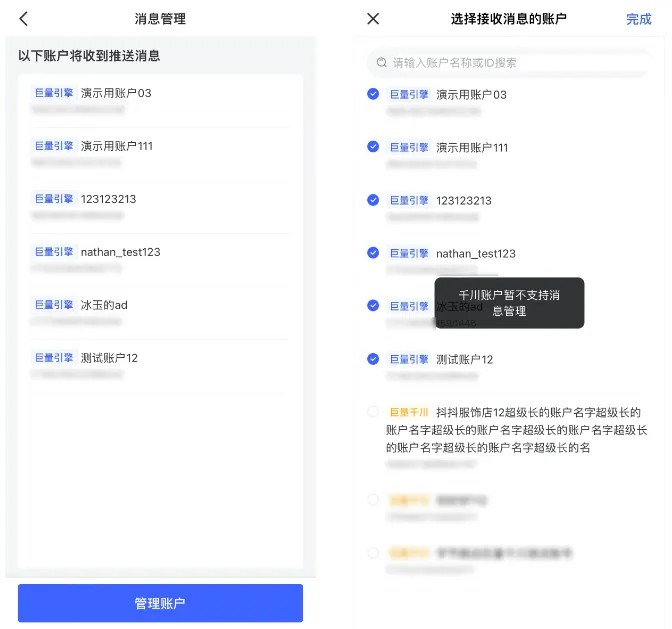Viewport: 672px width, 629px height.
Task: Click 巨量引擎 tag of 演示用账户111 in selection list
Action: coord(409,148)
